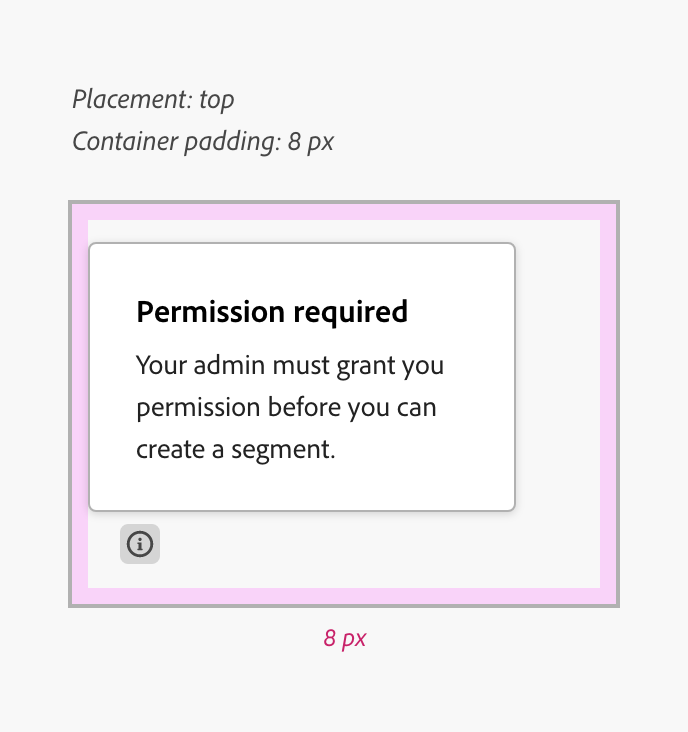Click the info icon button
This screenshot has width=688, height=732.
click(x=140, y=544)
